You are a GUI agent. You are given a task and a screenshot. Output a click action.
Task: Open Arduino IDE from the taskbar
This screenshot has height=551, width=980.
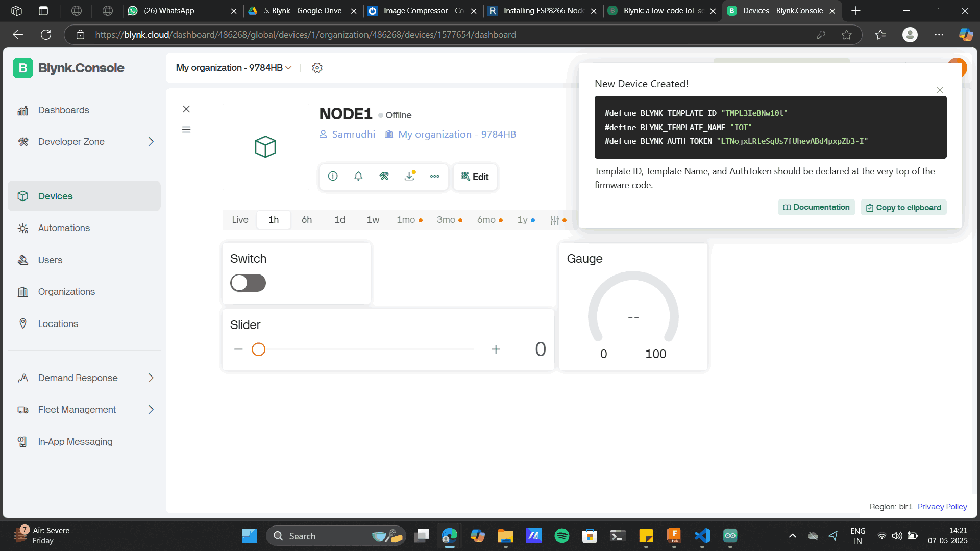(730, 536)
